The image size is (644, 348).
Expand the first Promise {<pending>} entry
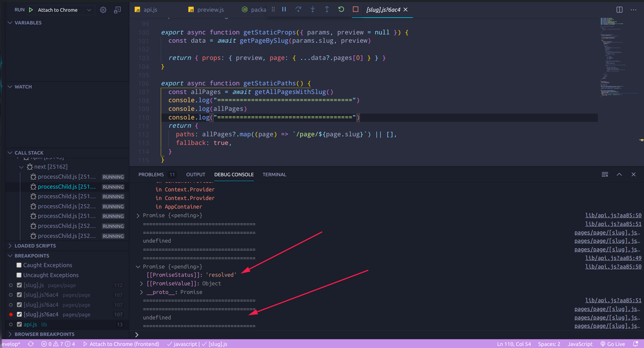[138, 215]
